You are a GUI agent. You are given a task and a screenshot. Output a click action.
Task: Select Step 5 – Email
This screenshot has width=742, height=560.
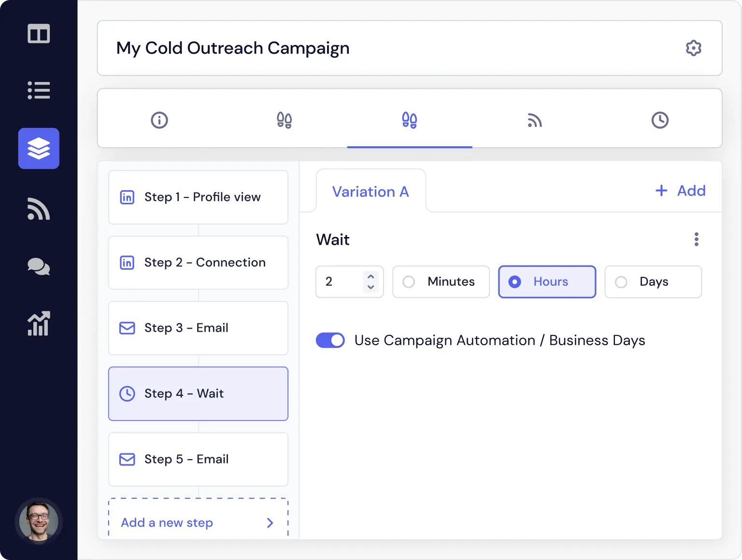coord(199,459)
